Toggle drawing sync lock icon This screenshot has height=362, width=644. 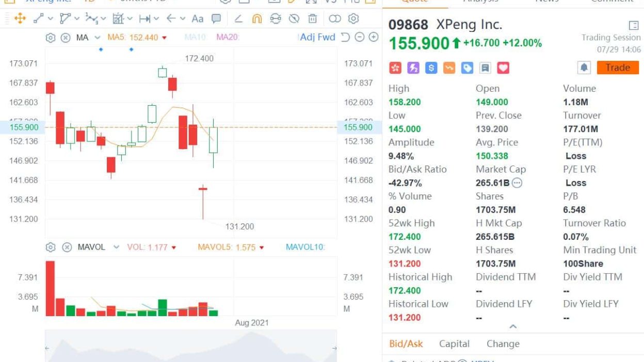(276, 19)
